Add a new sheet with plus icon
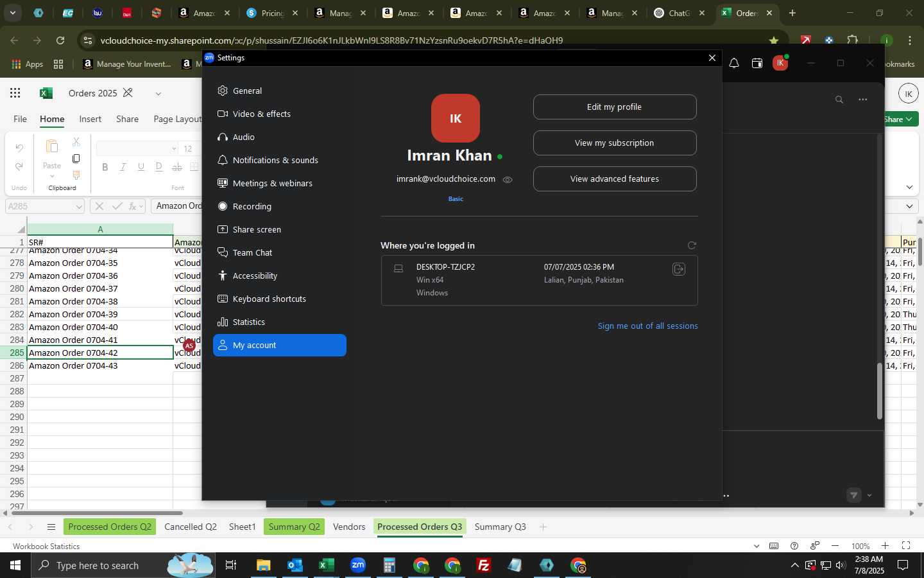Image resolution: width=924 pixels, height=578 pixels. point(543,527)
